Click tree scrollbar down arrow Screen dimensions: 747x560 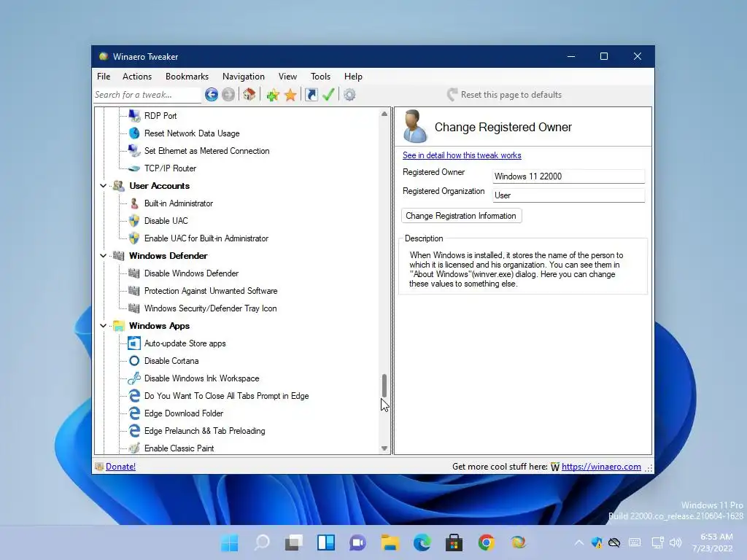[384, 448]
